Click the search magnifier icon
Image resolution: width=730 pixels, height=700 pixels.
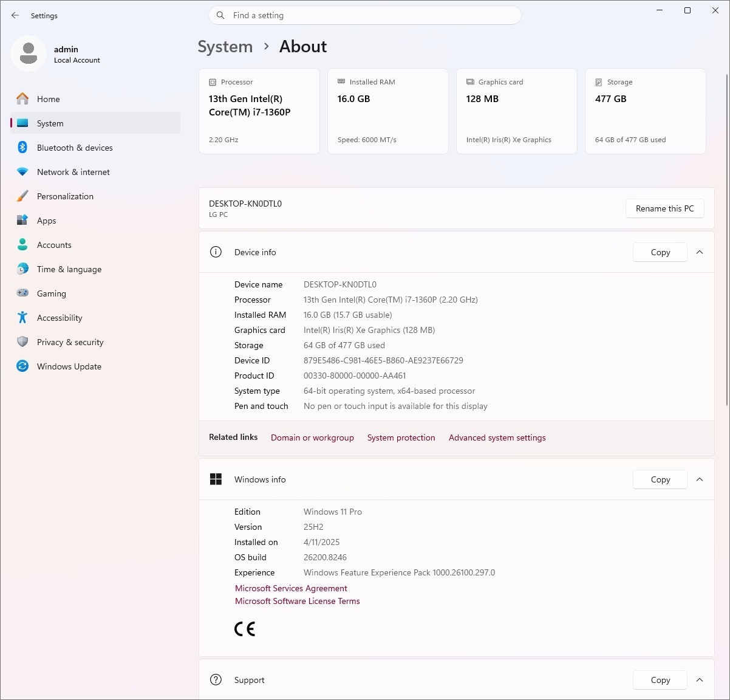point(220,15)
